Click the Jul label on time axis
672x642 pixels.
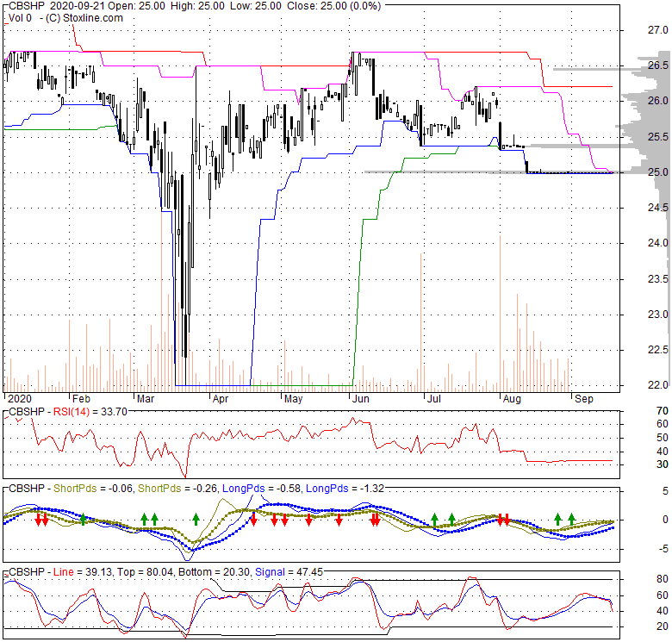[434, 399]
